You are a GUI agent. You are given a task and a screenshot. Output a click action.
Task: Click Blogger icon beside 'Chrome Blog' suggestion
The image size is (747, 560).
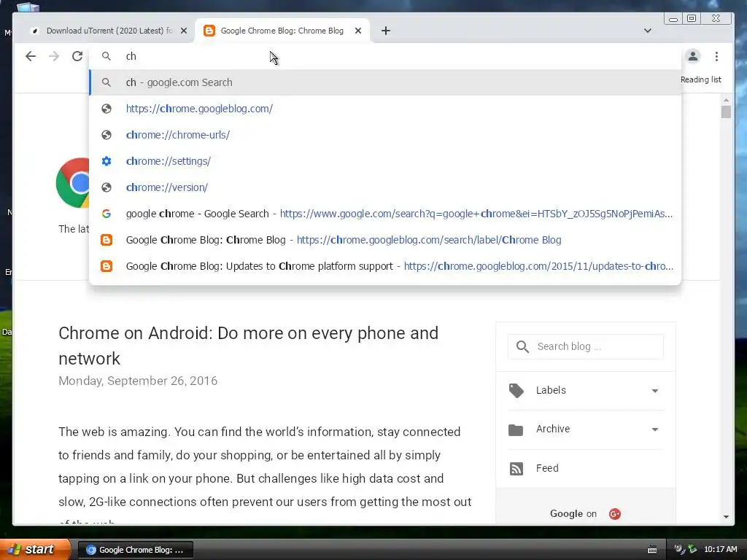pyautogui.click(x=107, y=239)
